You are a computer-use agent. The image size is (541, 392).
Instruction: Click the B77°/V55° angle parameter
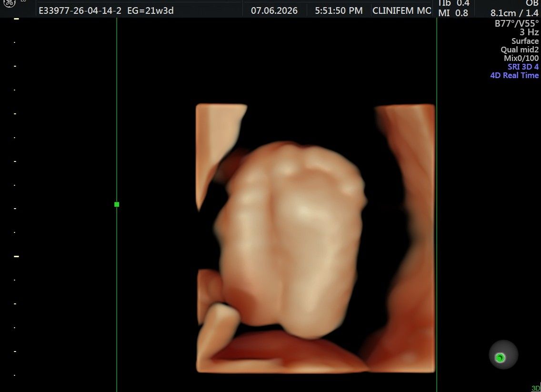[517, 23]
